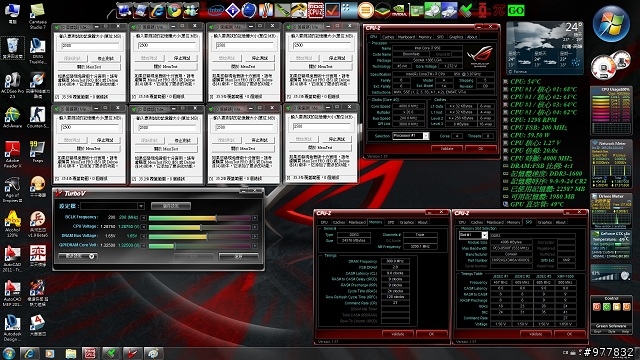Decrease QPI/DRAM Core Voltage with left arrow
The width and height of the screenshot is (640, 360).
[143, 246]
